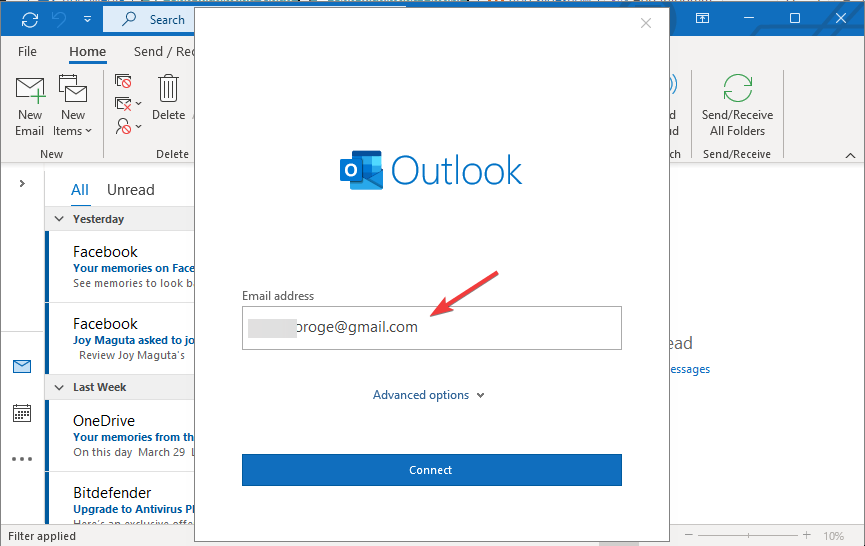The width and height of the screenshot is (865, 546).
Task: Open the File menu
Action: [x=27, y=52]
